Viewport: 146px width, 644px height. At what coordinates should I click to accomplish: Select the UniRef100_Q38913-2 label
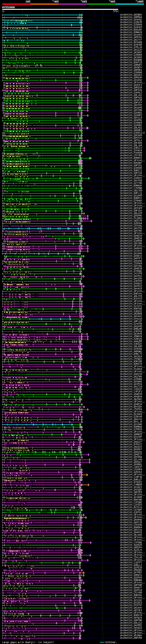pos(132,133)
